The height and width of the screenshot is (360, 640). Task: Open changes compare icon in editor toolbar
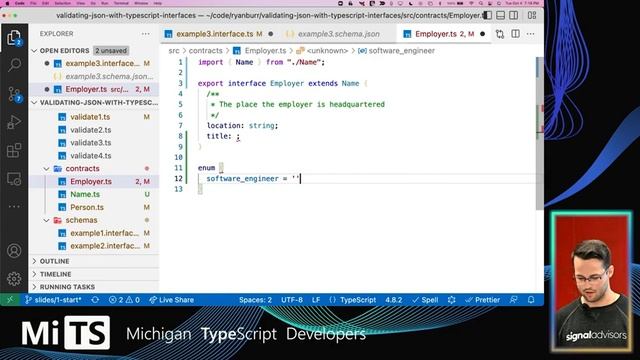coord(500,34)
